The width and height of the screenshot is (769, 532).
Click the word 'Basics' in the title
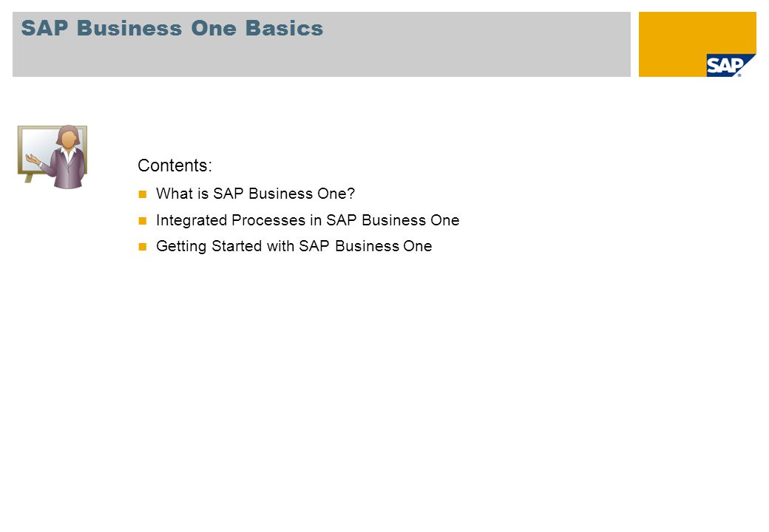(x=285, y=28)
